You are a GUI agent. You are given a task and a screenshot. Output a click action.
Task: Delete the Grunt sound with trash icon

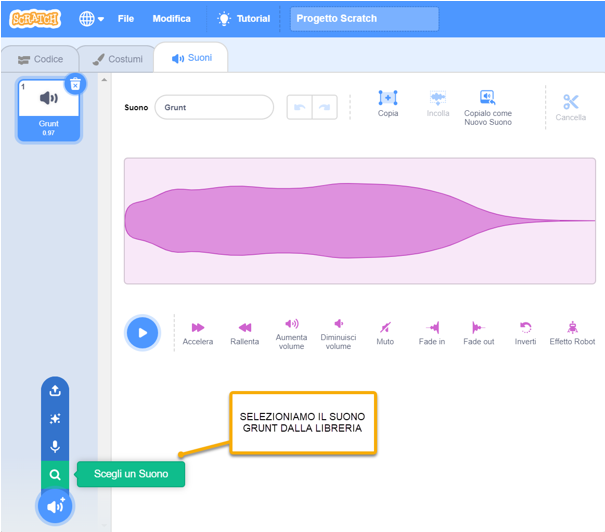[x=75, y=84]
